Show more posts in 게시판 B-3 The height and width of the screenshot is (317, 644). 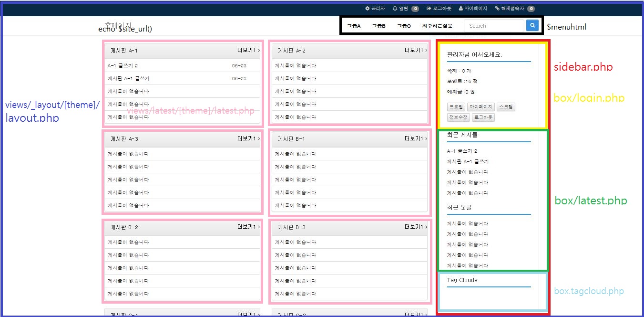pos(416,227)
